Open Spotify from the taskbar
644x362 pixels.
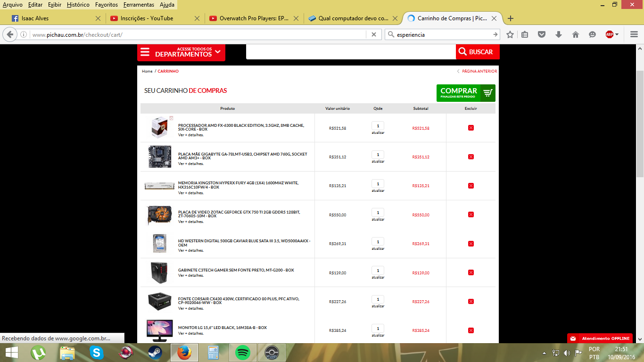click(x=242, y=353)
